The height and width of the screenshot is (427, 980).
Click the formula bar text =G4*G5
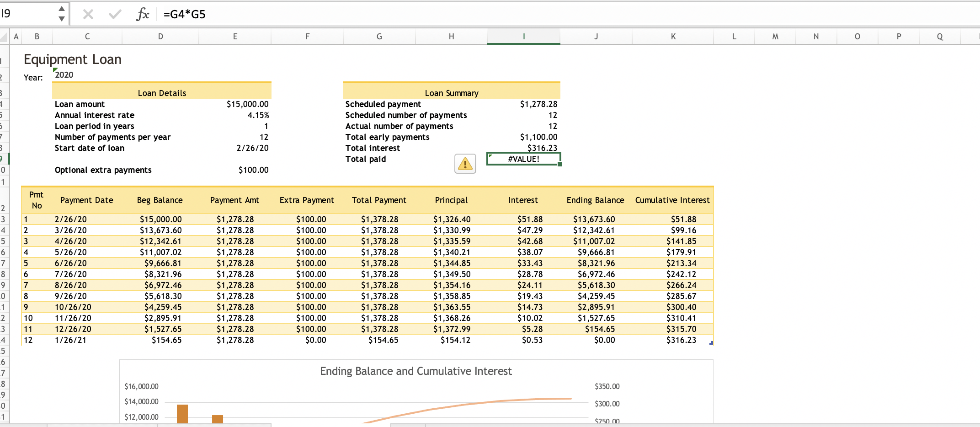(185, 15)
